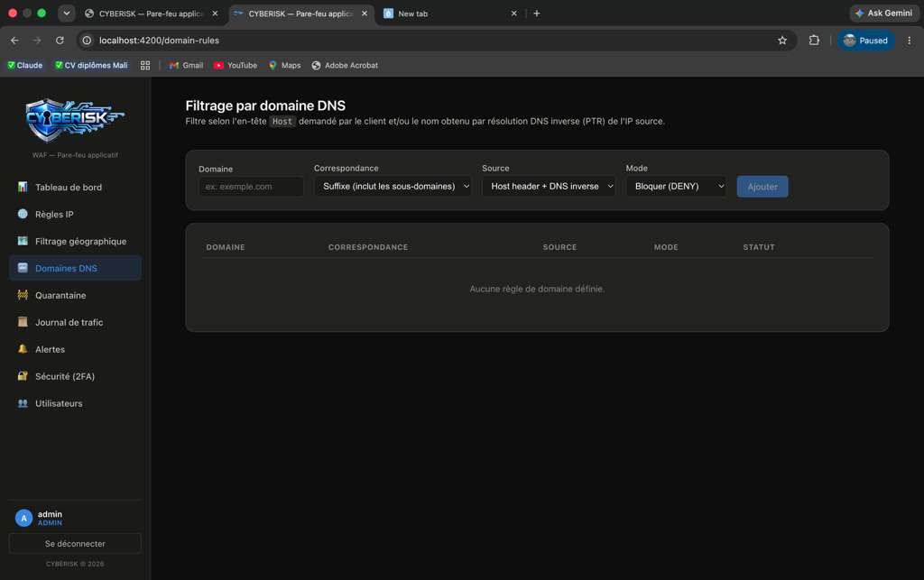Image resolution: width=924 pixels, height=580 pixels.
Task: Open the bookmarks apps grid icon
Action: pos(145,65)
